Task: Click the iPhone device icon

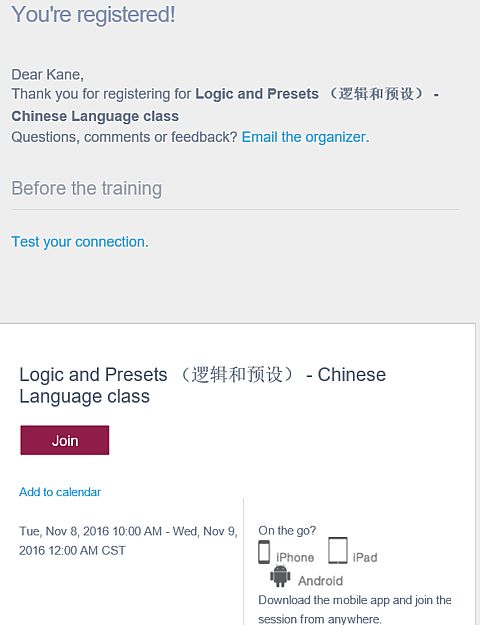Action: click(264, 552)
